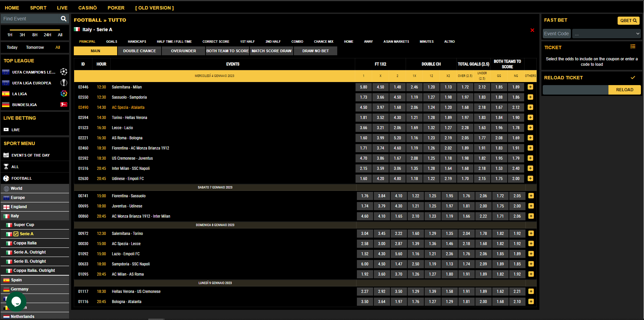644x320 pixels.
Task: Expand the Spain country list
Action: [35, 280]
